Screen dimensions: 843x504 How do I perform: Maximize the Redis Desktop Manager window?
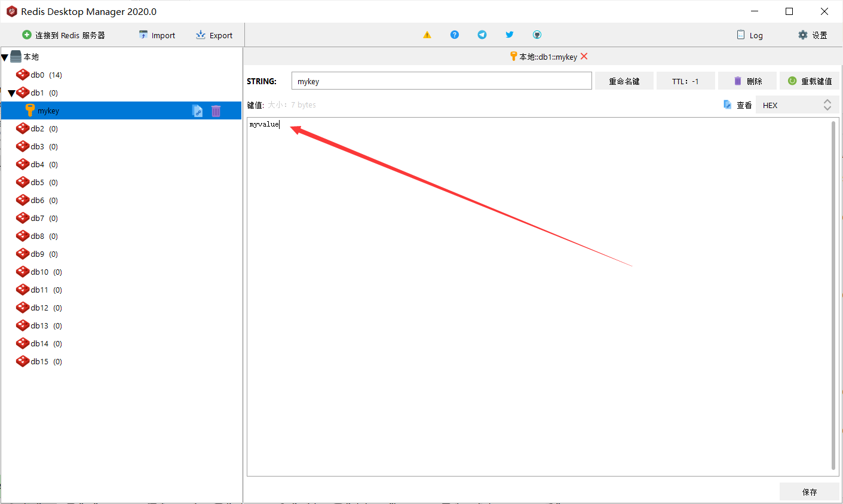click(789, 11)
